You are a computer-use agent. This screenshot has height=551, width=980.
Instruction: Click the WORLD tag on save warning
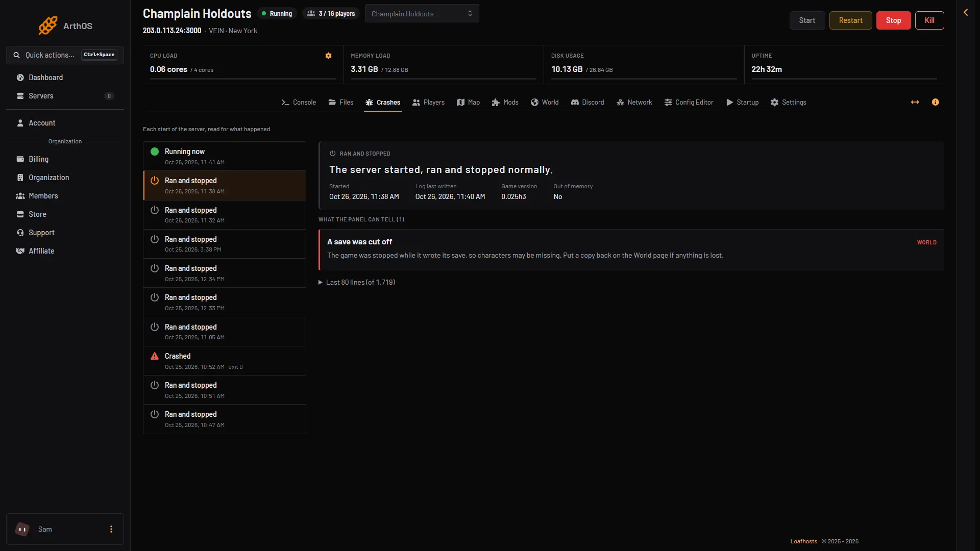pyautogui.click(x=926, y=242)
